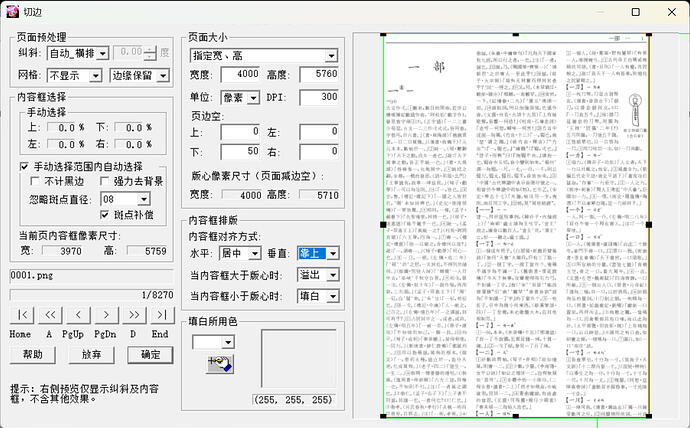The image size is (690, 428).
Task: Enable 不计黑边 checkbox
Action: (34, 181)
